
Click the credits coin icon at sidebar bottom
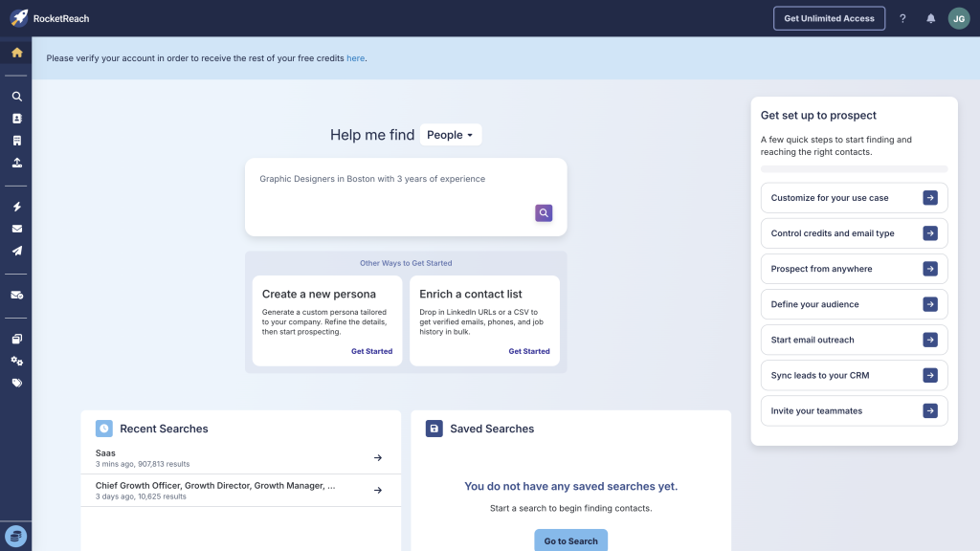pos(15,536)
